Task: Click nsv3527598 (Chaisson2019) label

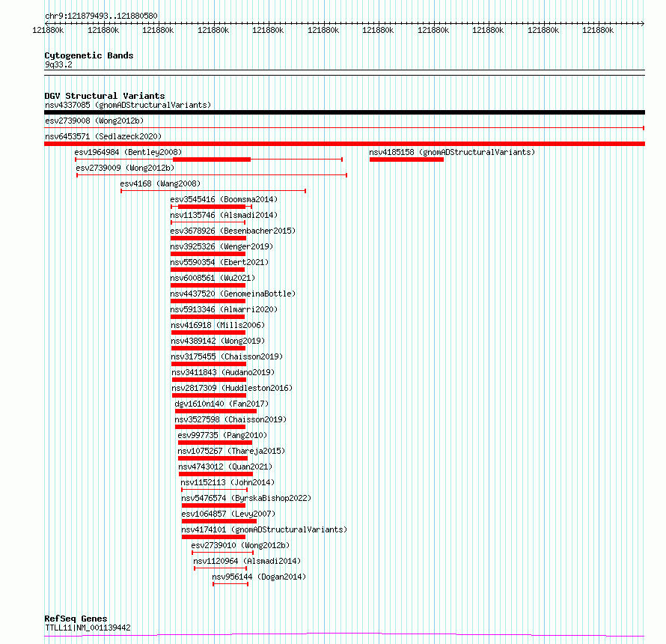Action: coord(230,419)
